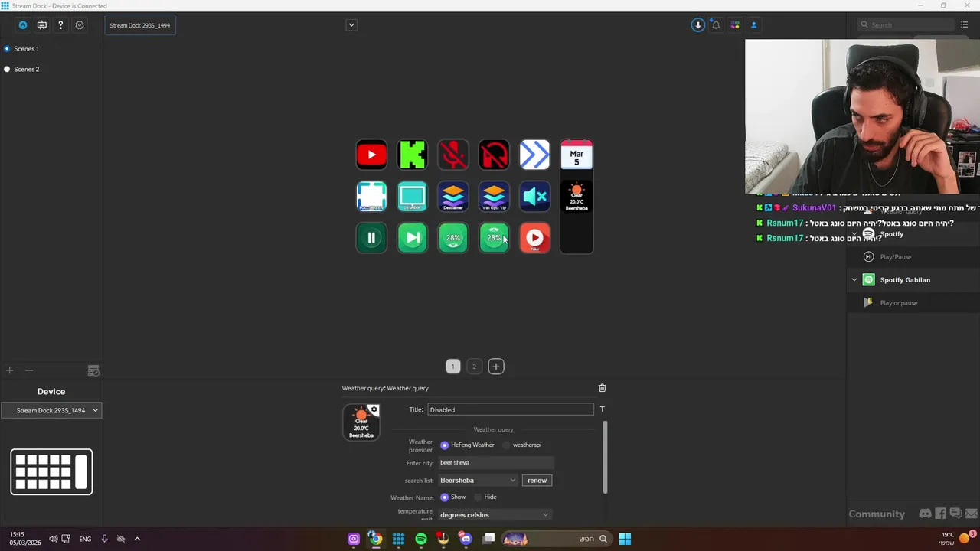This screenshot has height=551, width=980.
Task: Select the Stream Dock 293S_1494 device tab
Action: point(140,25)
